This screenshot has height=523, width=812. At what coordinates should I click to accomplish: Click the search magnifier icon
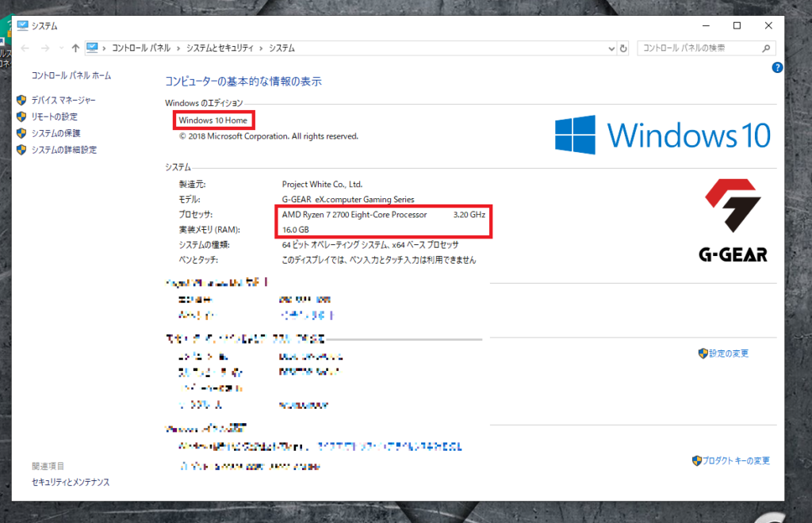(767, 48)
